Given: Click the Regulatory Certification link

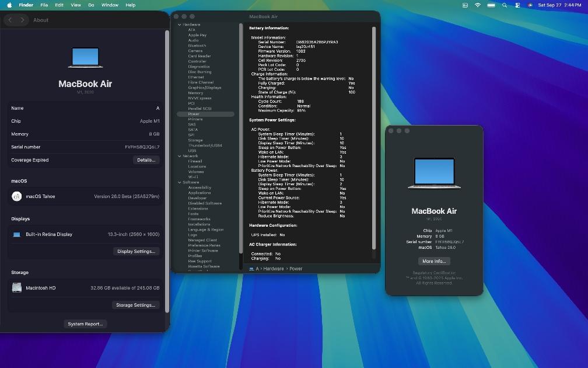Looking at the screenshot, I should (434, 273).
